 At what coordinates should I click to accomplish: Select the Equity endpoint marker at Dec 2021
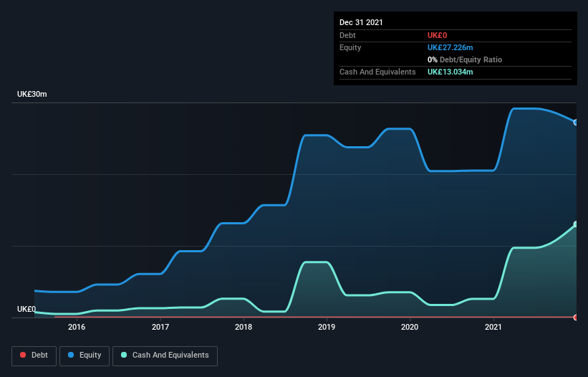coord(576,123)
